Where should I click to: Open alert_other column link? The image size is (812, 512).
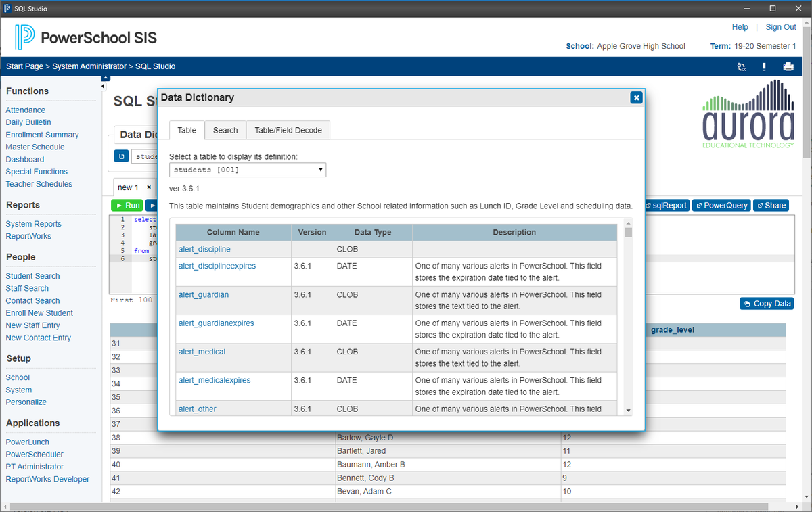198,409
